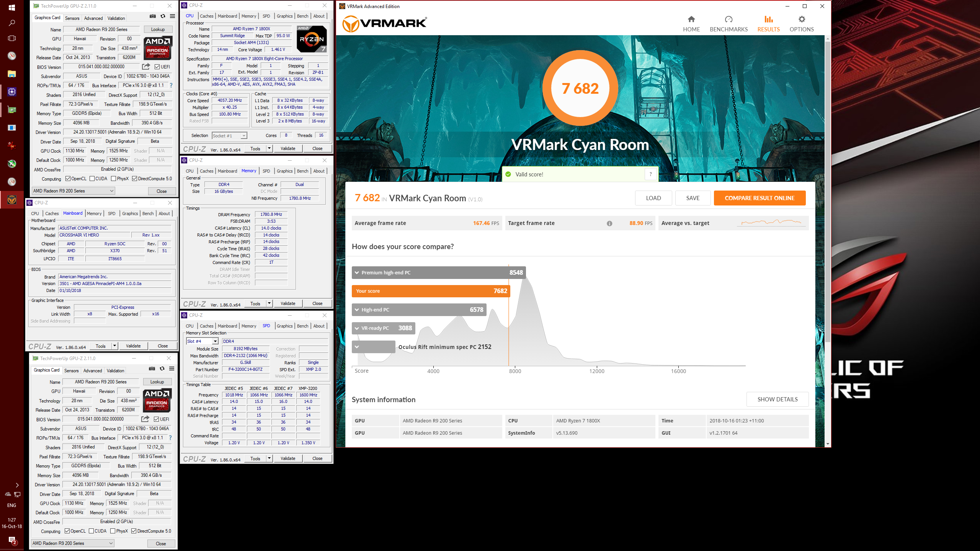Image resolution: width=980 pixels, height=551 pixels.
Task: Click bus interface question mark in top GPU-Z
Action: pyautogui.click(x=171, y=85)
